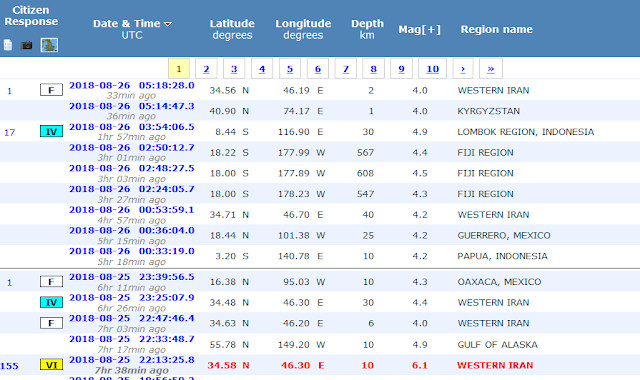The width and height of the screenshot is (640, 380).
Task: Click the F intensity badge for 22:47:46.4 Western Iran
Action: 51,323
